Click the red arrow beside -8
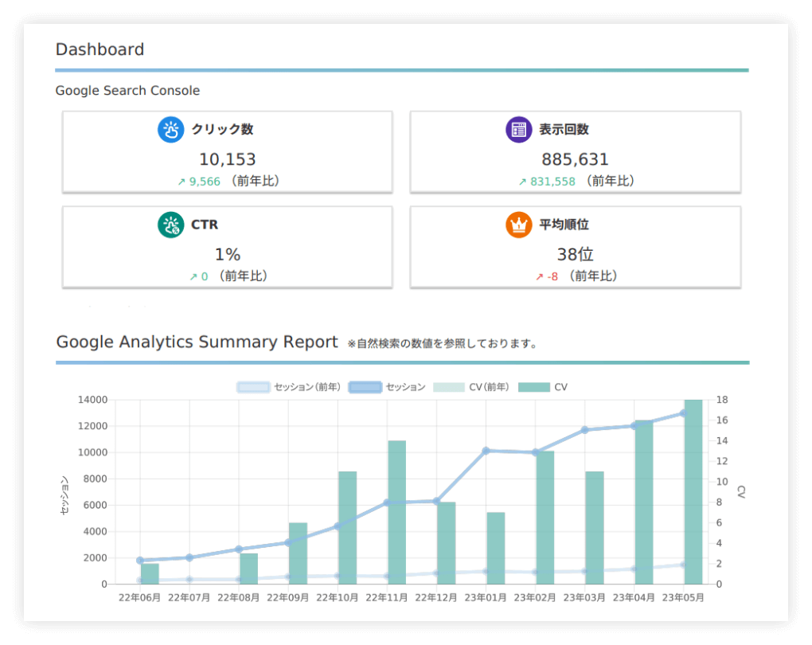The image size is (812, 645). pos(538,276)
